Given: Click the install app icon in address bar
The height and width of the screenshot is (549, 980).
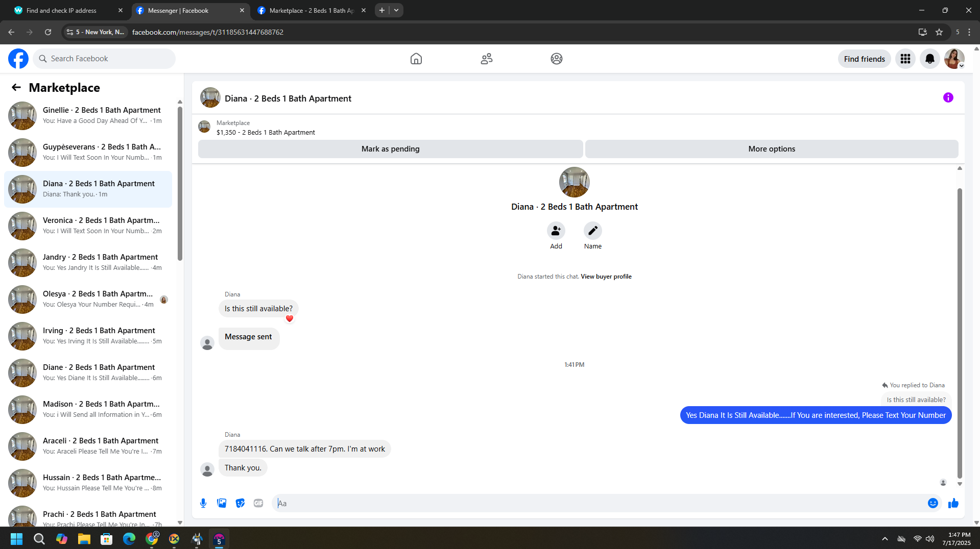Looking at the screenshot, I should coord(922,32).
